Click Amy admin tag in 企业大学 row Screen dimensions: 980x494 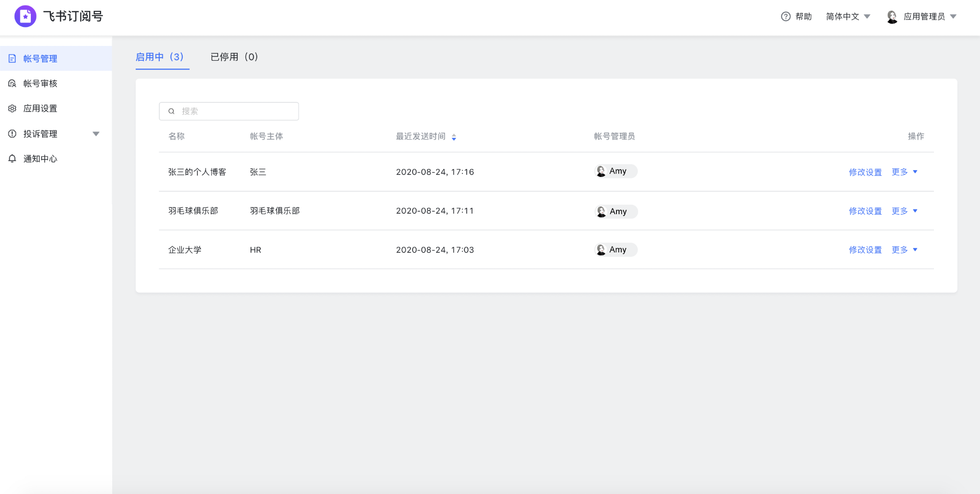615,250
